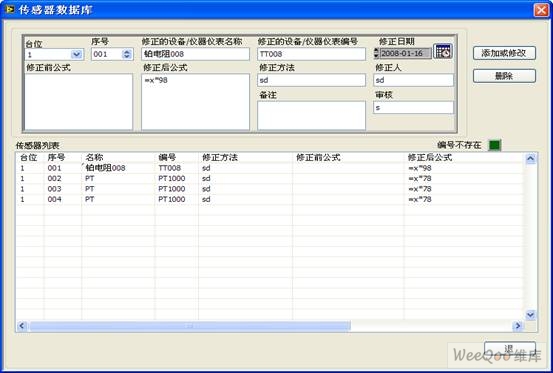
Task: Open the calendar date picker icon
Action: tap(443, 52)
